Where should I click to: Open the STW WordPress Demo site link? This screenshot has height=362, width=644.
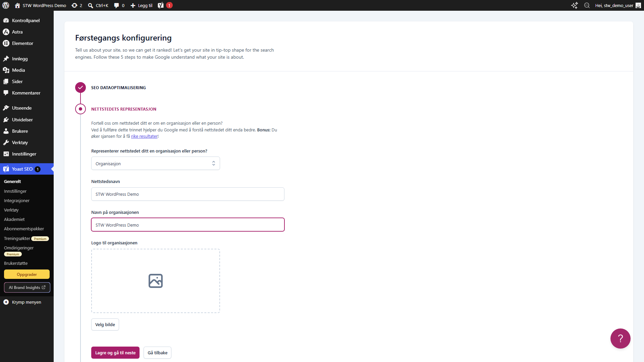[41, 5]
